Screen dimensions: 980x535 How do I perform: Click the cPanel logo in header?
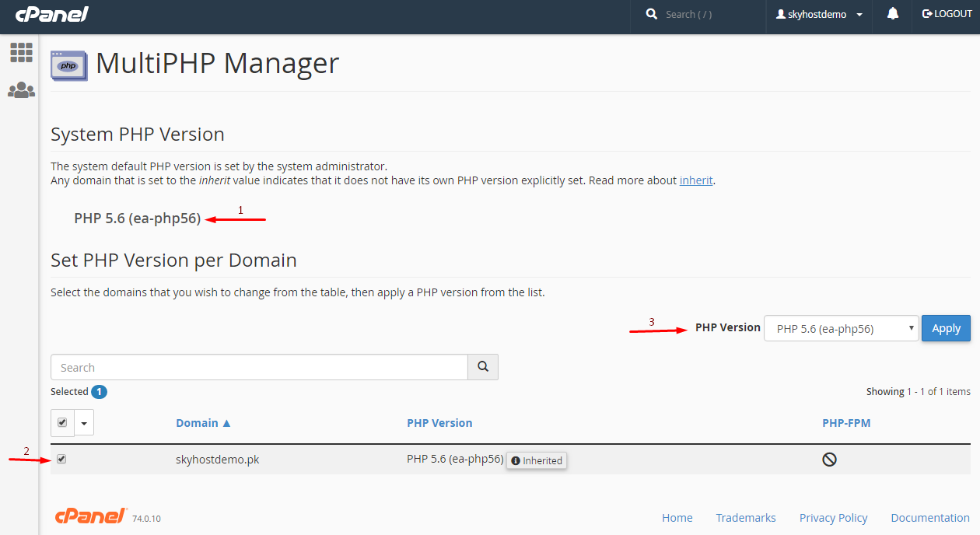(x=52, y=14)
